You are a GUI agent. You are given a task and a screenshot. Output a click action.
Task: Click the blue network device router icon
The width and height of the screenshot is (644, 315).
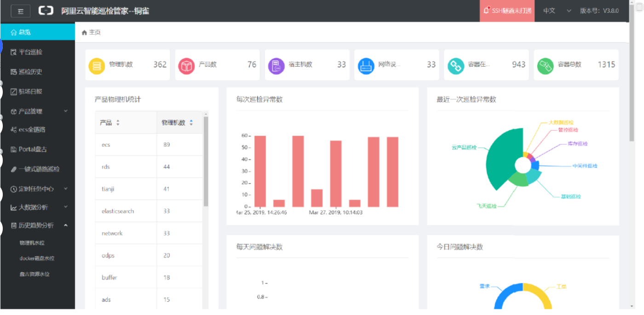point(366,66)
